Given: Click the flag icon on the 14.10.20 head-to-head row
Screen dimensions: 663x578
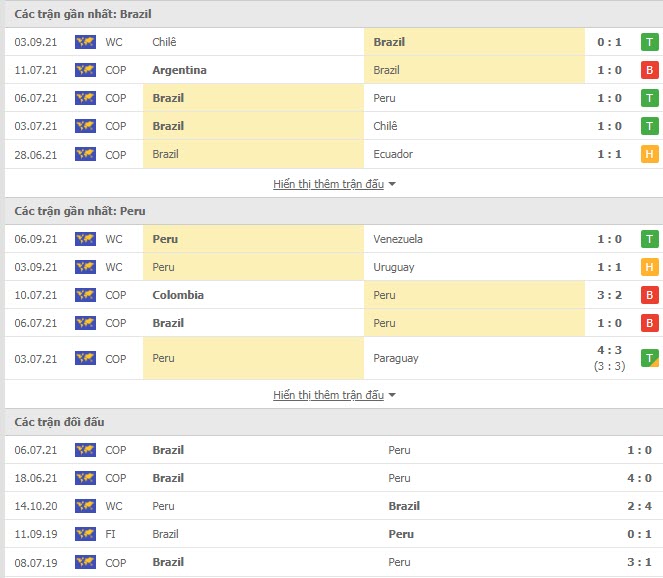Looking at the screenshot, I should [85, 506].
